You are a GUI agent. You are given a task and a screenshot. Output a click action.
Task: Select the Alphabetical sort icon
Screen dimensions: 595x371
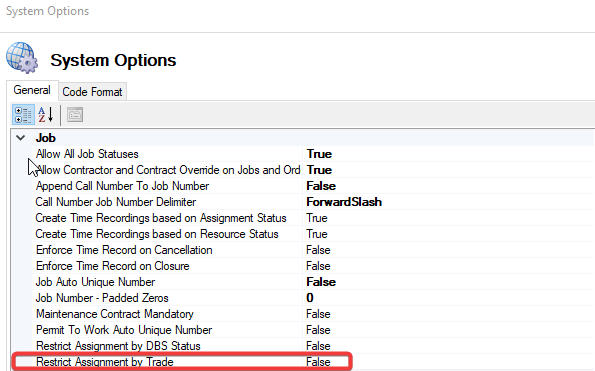point(46,115)
